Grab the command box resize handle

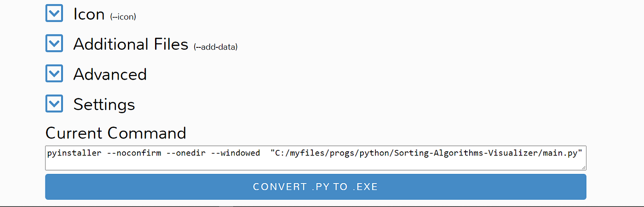(x=583, y=167)
